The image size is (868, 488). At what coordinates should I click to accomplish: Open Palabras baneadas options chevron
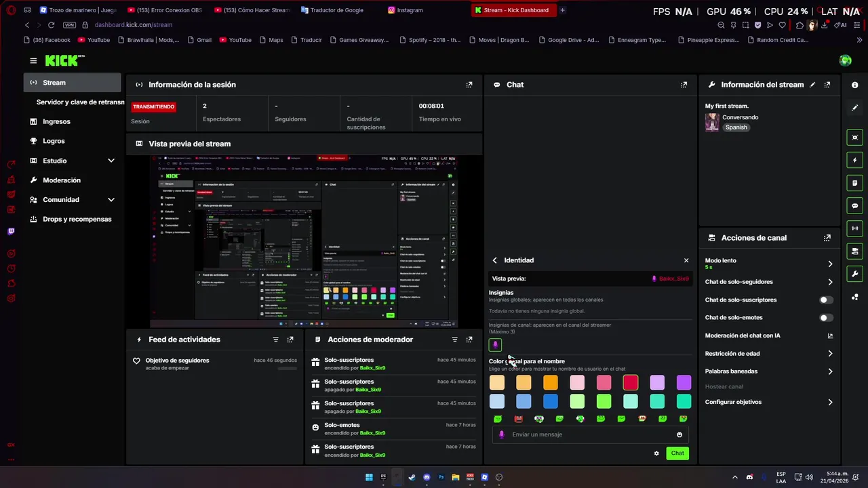(830, 371)
